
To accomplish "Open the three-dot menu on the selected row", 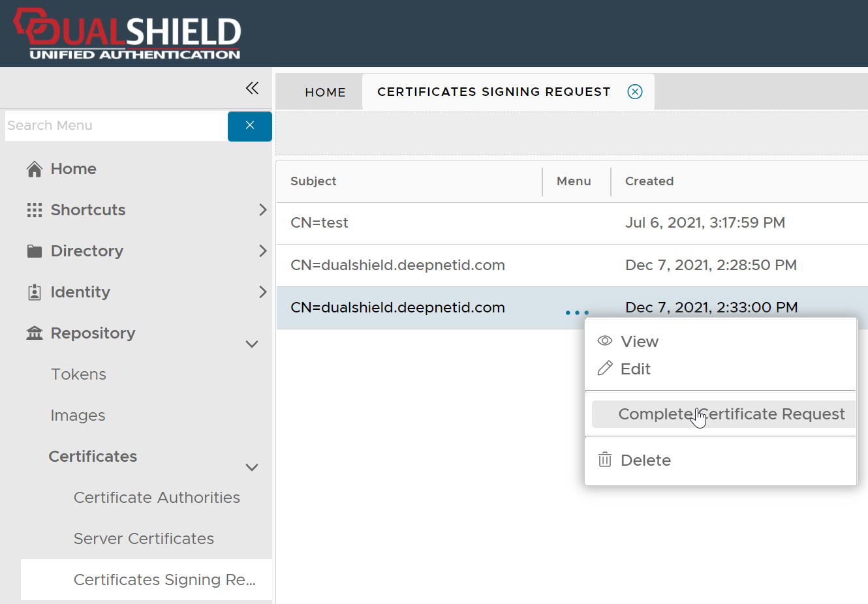I will 577,312.
